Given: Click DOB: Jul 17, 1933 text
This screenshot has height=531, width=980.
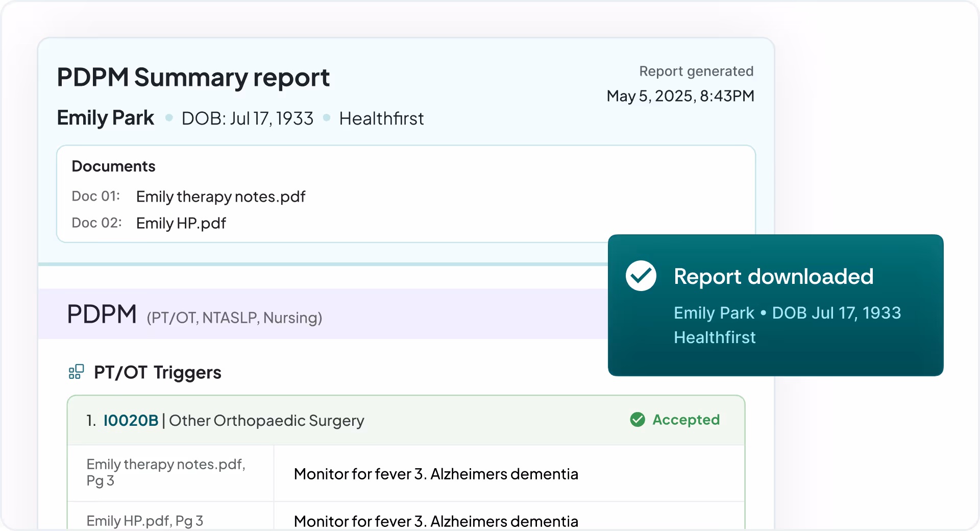Looking at the screenshot, I should [247, 118].
